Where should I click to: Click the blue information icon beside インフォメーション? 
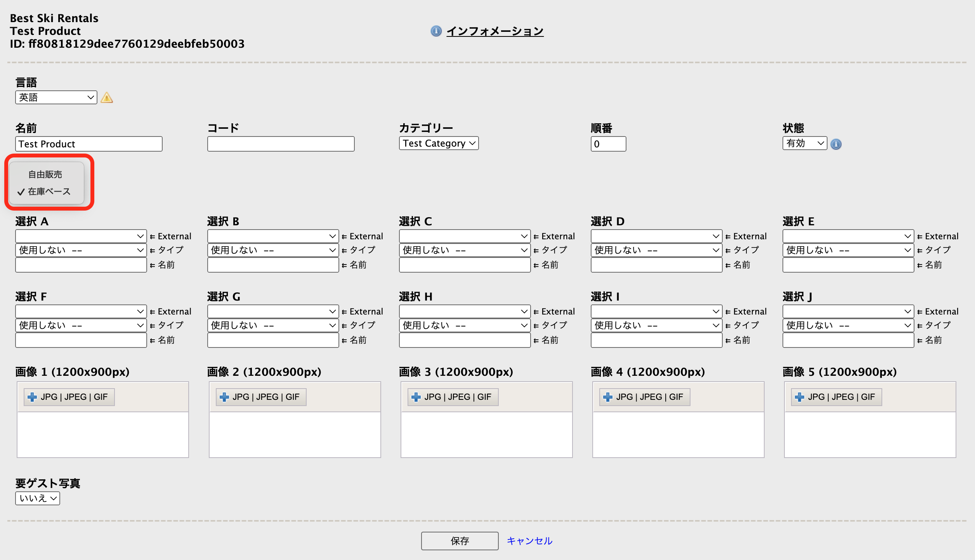coord(436,31)
